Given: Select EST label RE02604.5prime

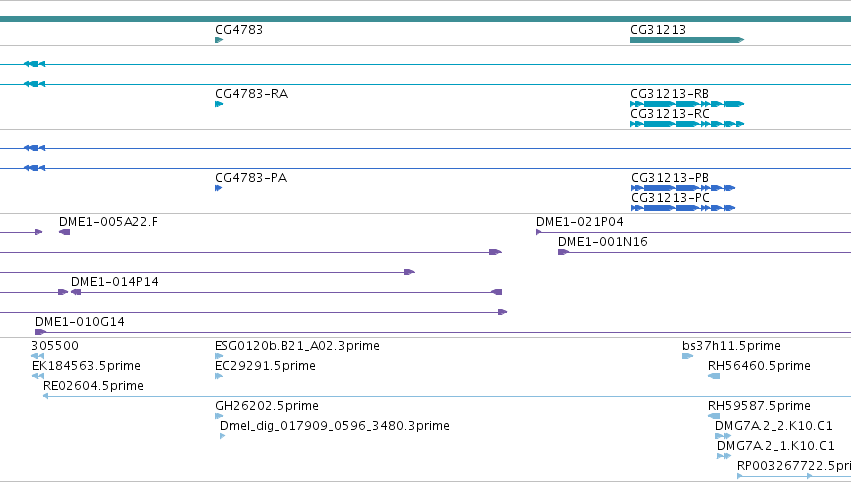Looking at the screenshot, I should click(x=93, y=386).
